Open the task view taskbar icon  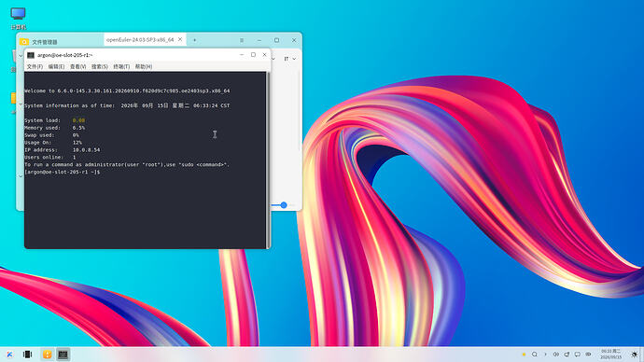click(27, 355)
